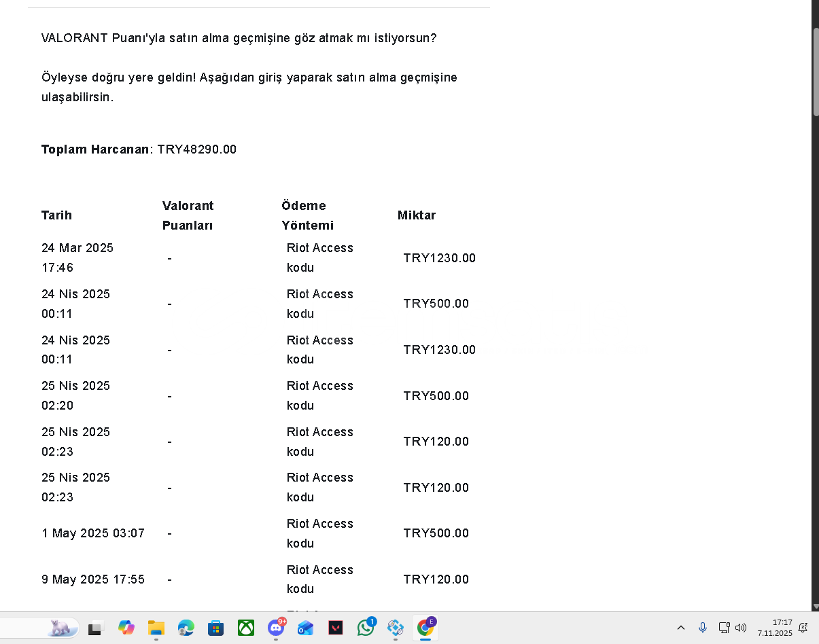819x644 pixels.
Task: Click the 'VALORANT Puanı'yla satın alma' question line
Action: [239, 38]
